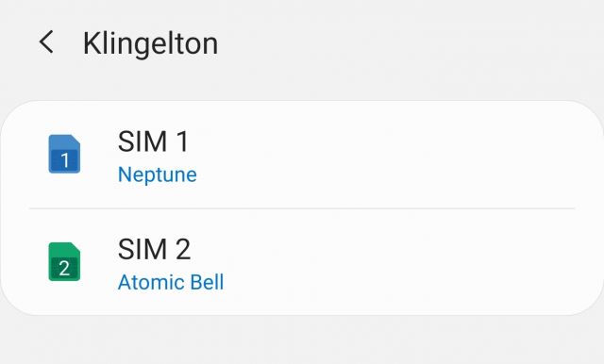Click the blue SIM 1 card icon

tap(64, 154)
